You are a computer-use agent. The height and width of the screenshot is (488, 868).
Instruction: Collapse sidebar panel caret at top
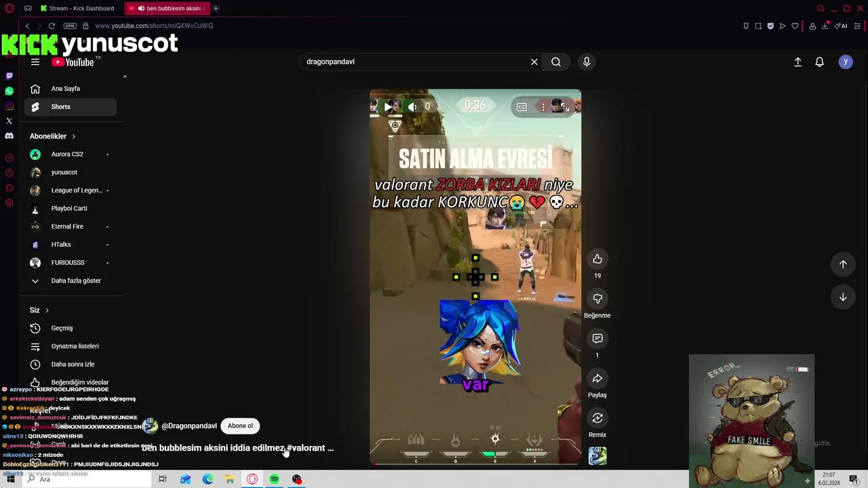(125, 77)
